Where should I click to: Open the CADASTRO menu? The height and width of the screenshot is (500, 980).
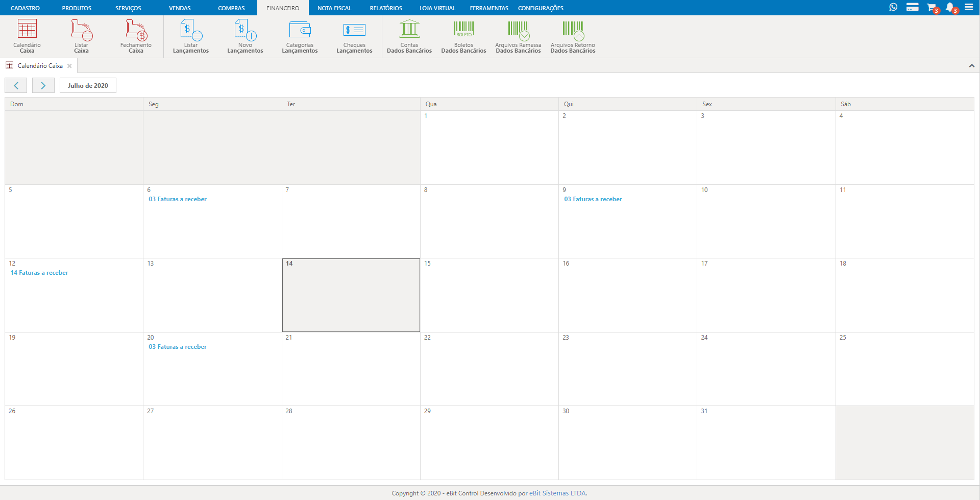coord(25,8)
